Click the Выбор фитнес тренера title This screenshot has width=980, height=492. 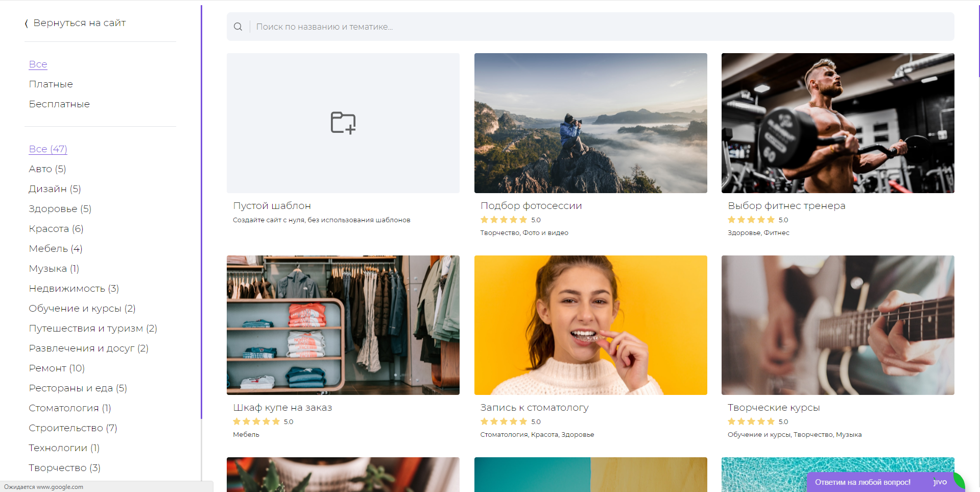coord(786,206)
